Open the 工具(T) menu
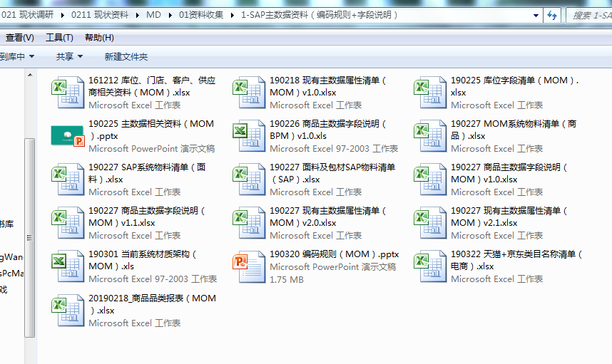 click(59, 38)
